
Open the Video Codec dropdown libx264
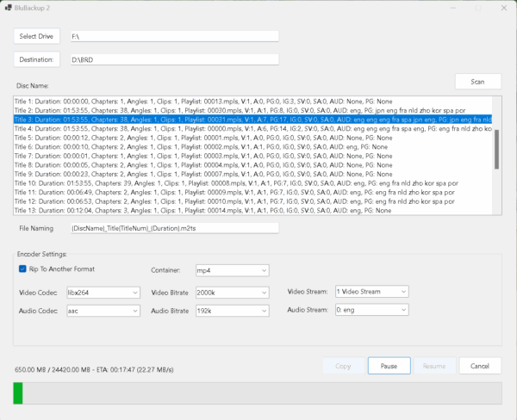103,293
